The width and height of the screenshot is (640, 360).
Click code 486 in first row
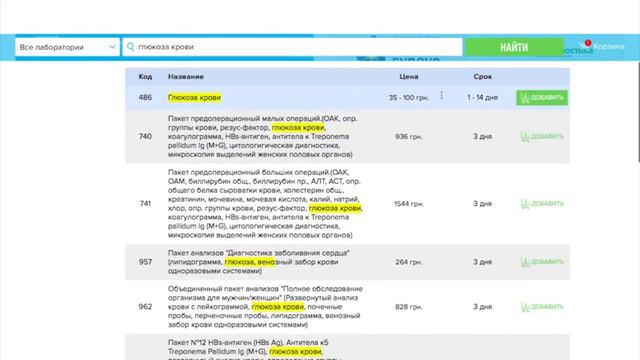(x=145, y=98)
